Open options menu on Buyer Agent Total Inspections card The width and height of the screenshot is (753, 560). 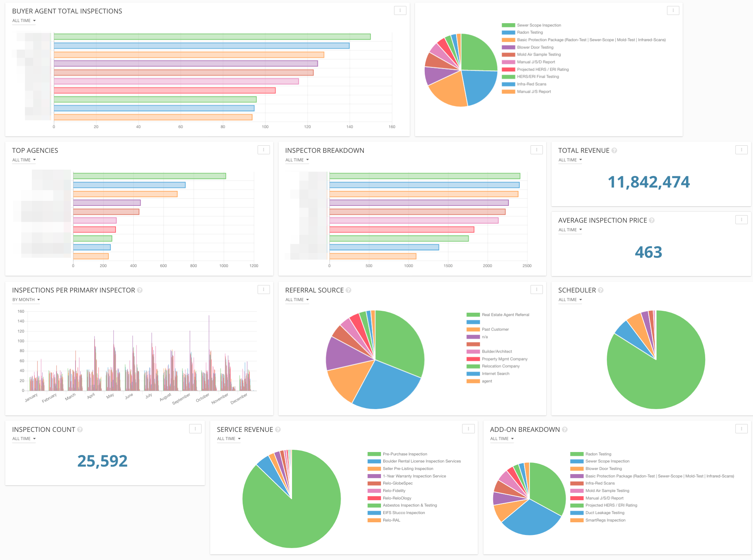click(400, 10)
